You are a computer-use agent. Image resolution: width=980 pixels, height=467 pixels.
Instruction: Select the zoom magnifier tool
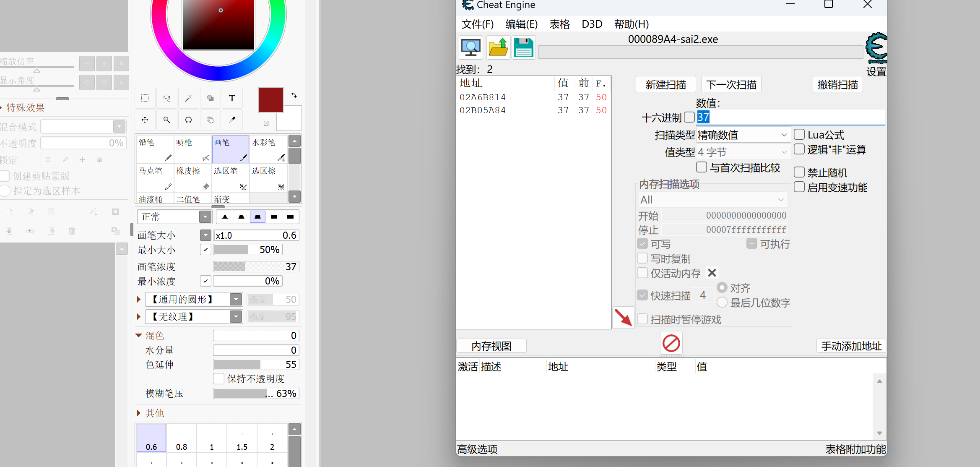(166, 120)
